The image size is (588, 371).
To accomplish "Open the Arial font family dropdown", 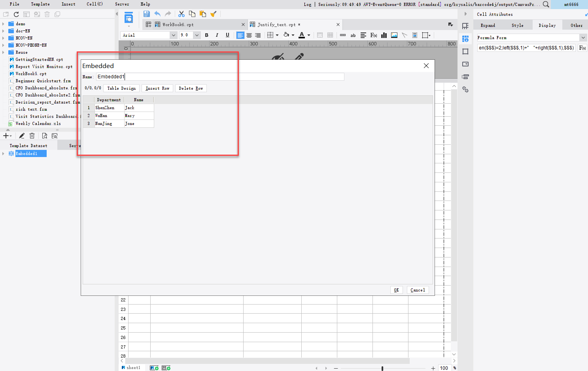I will 173,35.
